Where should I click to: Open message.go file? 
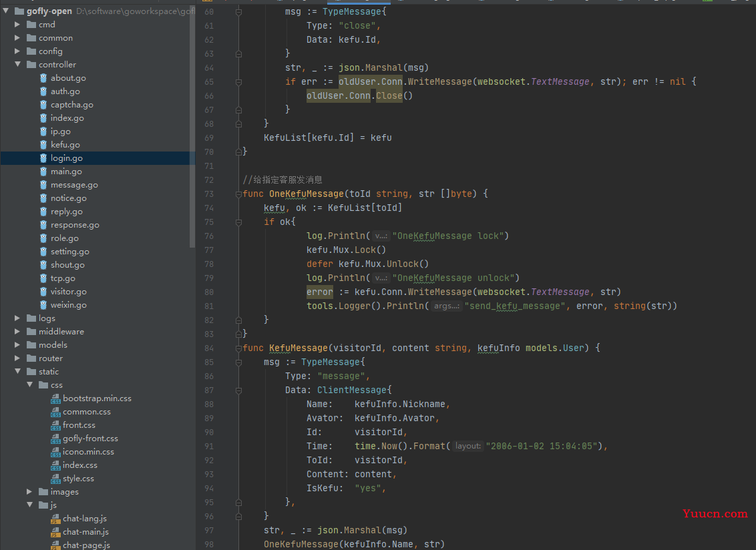pyautogui.click(x=74, y=185)
